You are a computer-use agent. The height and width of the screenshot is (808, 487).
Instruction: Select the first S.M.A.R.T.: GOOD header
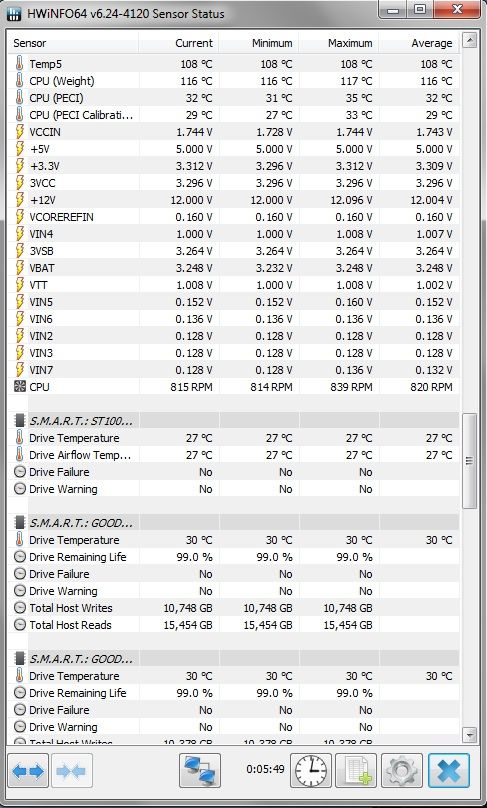233,523
